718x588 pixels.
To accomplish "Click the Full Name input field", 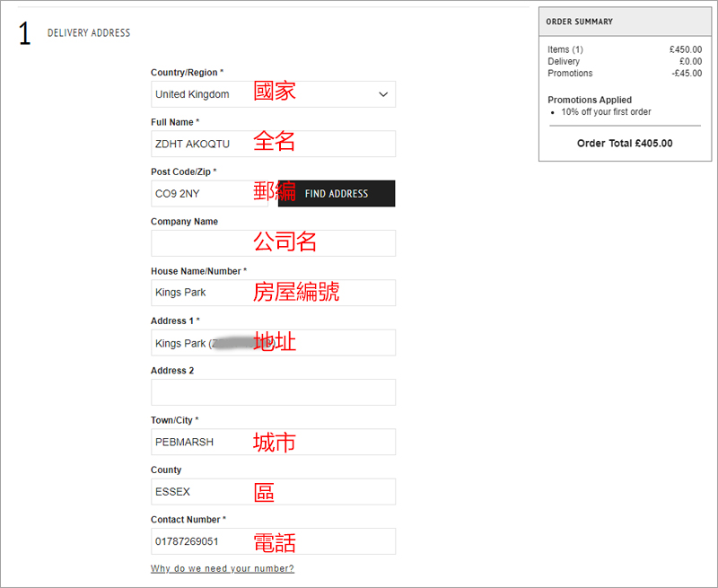I will coord(273,144).
